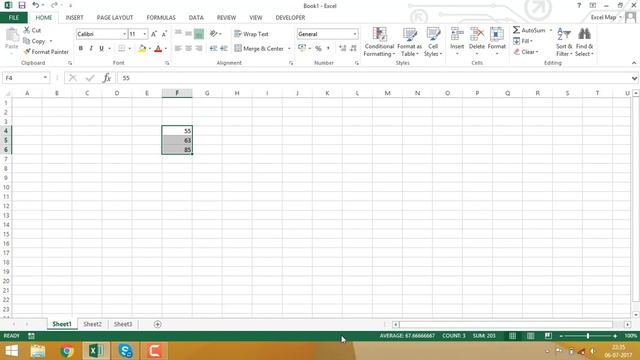Image resolution: width=640 pixels, height=360 pixels.
Task: Select cell F5 containing 63
Action: pos(177,140)
